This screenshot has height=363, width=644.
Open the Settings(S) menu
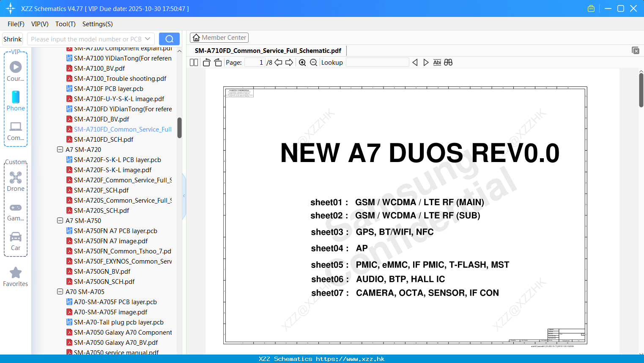[x=98, y=24]
